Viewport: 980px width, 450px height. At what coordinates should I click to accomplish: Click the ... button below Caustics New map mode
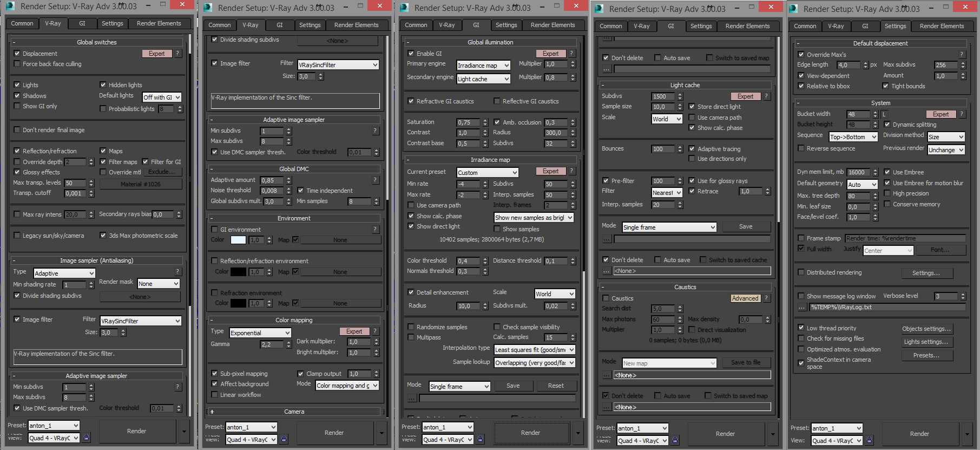pos(607,375)
